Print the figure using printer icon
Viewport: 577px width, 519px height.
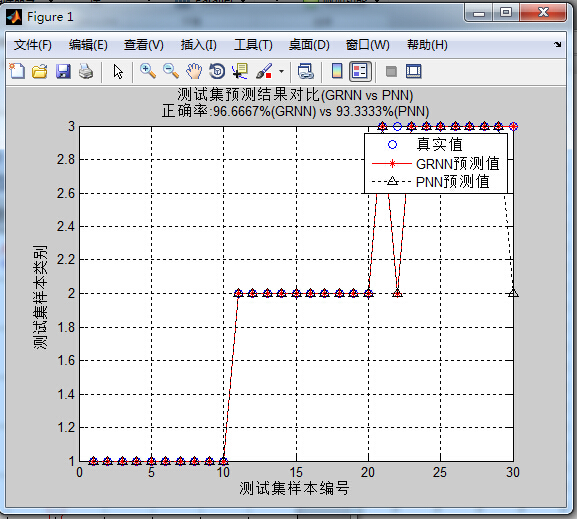point(86,71)
